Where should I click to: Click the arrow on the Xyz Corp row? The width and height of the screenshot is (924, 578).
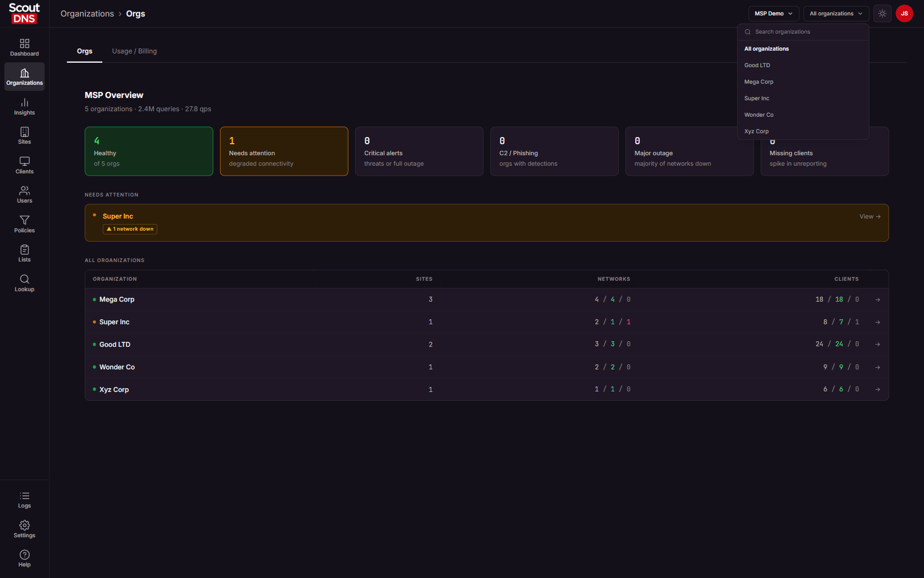pyautogui.click(x=878, y=390)
